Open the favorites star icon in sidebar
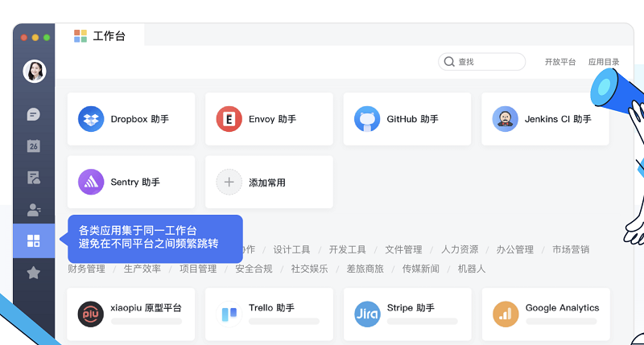The height and width of the screenshot is (345, 644). coord(33,273)
